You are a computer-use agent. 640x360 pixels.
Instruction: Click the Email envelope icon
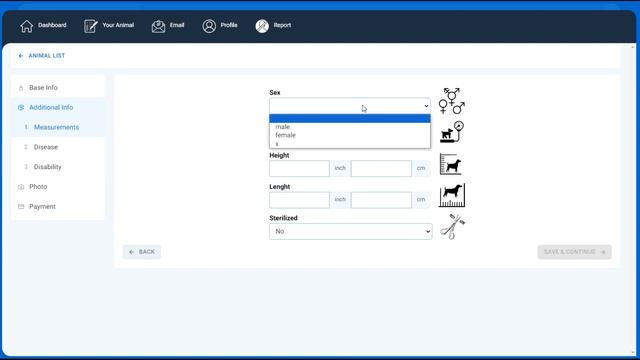[x=158, y=26]
